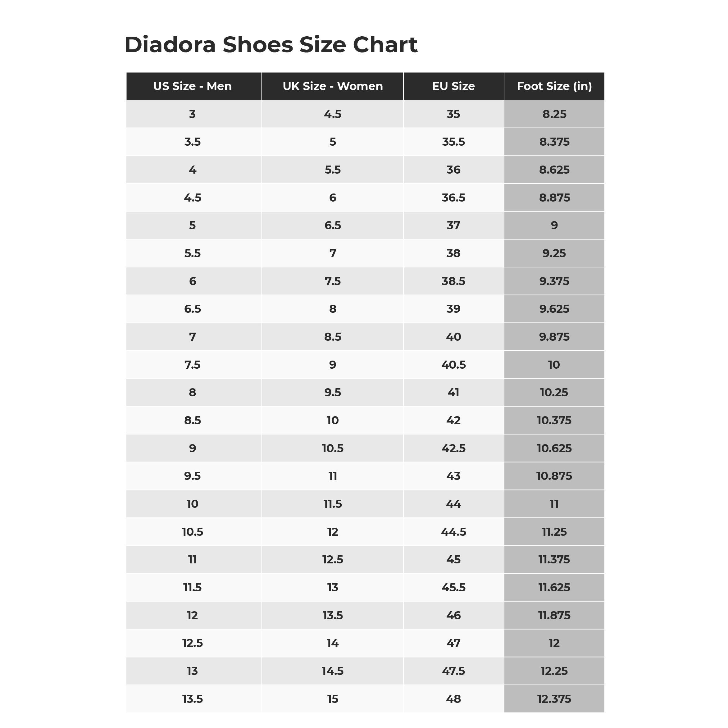Screen dimensions: 728x728
Task: Click the Diadora Shoes Size Chart title
Action: pyautogui.click(x=271, y=45)
